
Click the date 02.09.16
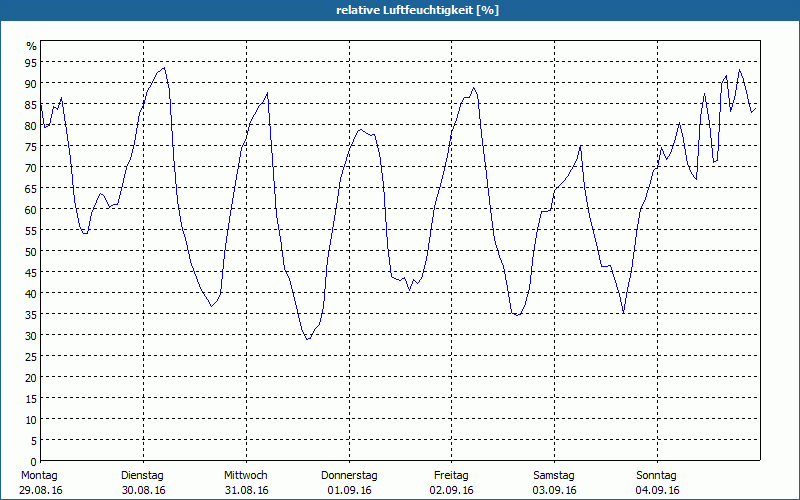coord(452,490)
